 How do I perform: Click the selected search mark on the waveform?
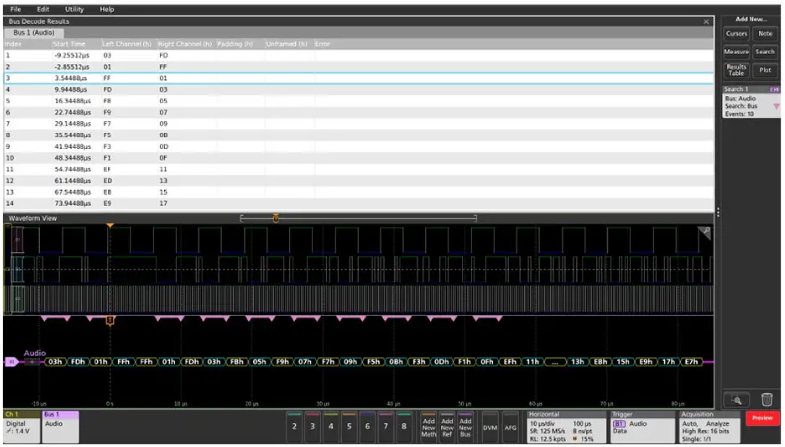click(110, 320)
